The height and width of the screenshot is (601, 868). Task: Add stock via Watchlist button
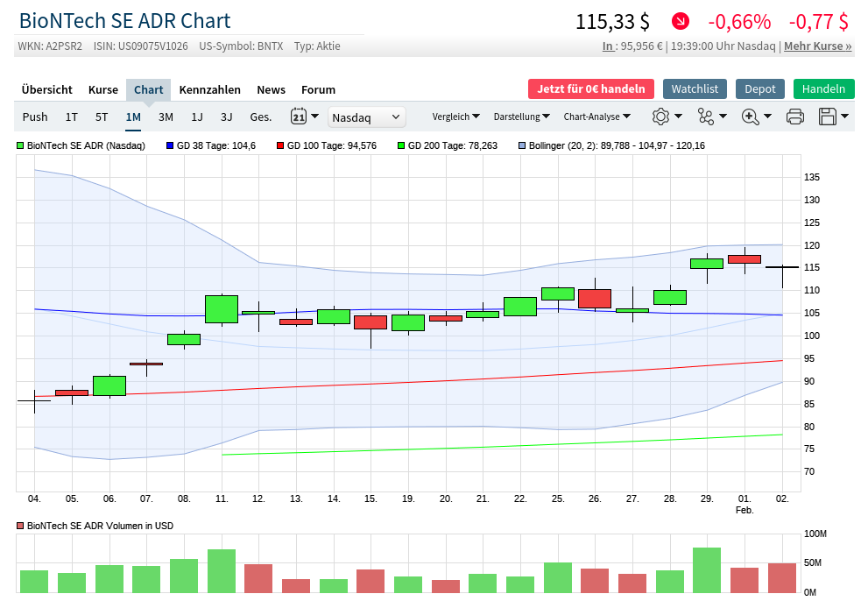point(695,88)
